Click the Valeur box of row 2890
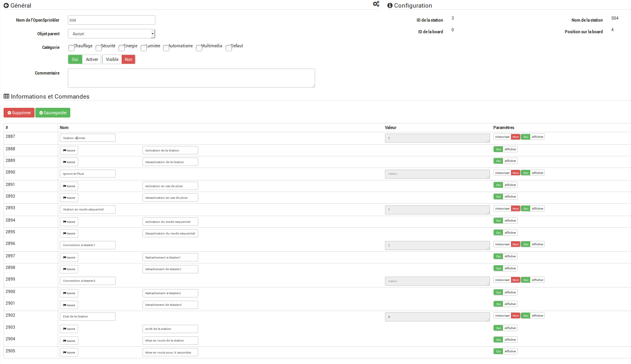 coord(438,174)
